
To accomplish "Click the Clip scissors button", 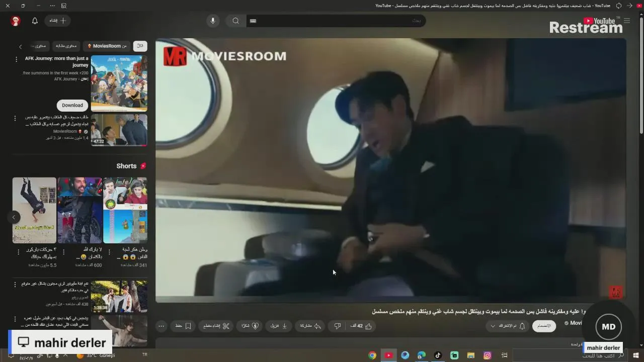I will tap(216, 326).
